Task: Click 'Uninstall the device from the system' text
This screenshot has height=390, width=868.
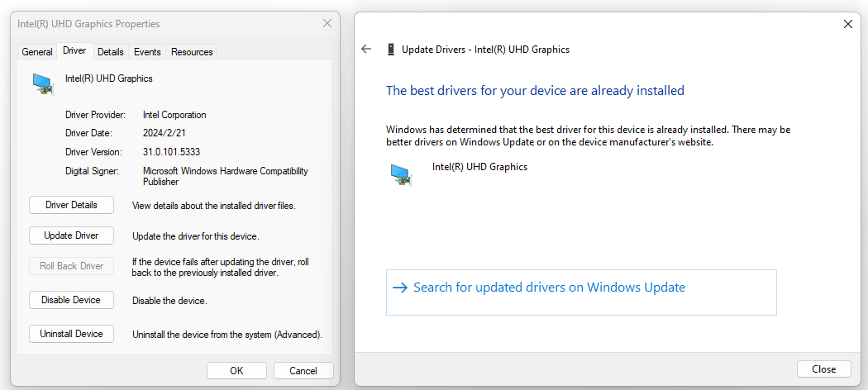Action: click(x=227, y=335)
